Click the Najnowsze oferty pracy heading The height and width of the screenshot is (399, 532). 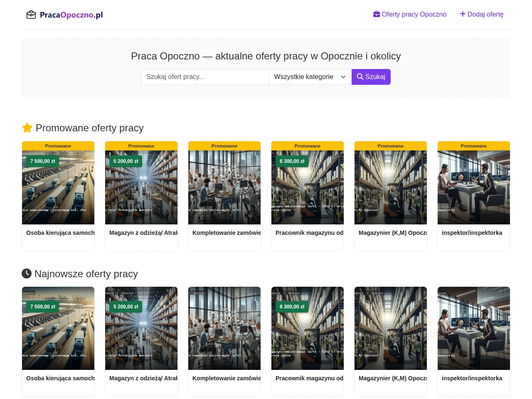[x=80, y=274]
